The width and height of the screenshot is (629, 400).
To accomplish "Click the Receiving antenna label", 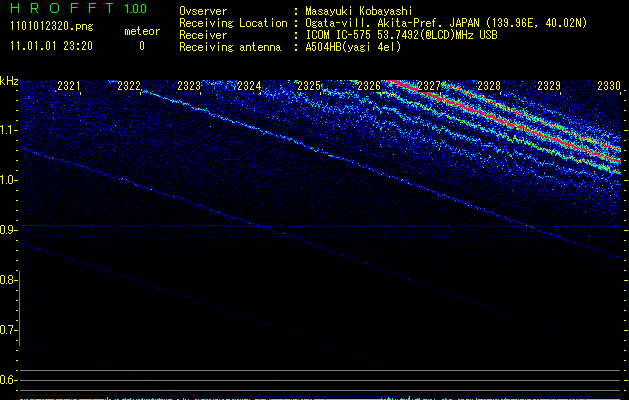I will [230, 47].
